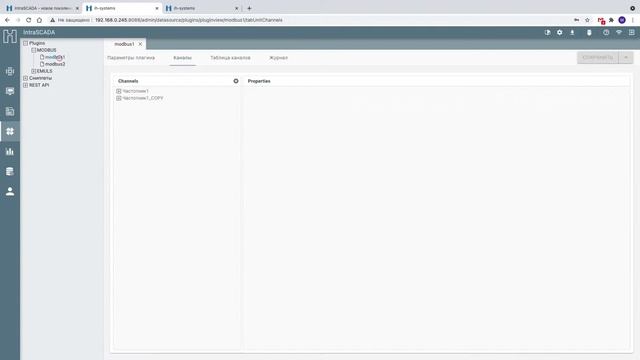Click the IntraSCADA logo icon
Image resolution: width=640 pixels, height=360 pixels.
10,36
